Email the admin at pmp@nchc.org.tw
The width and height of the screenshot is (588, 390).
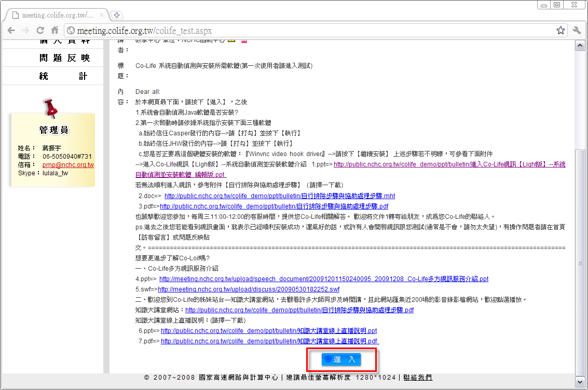(x=68, y=165)
